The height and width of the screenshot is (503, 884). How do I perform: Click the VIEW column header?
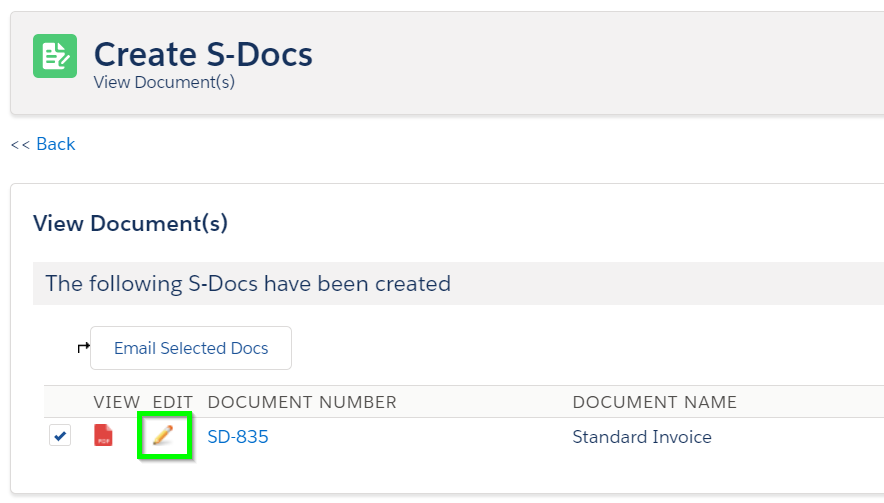[117, 402]
